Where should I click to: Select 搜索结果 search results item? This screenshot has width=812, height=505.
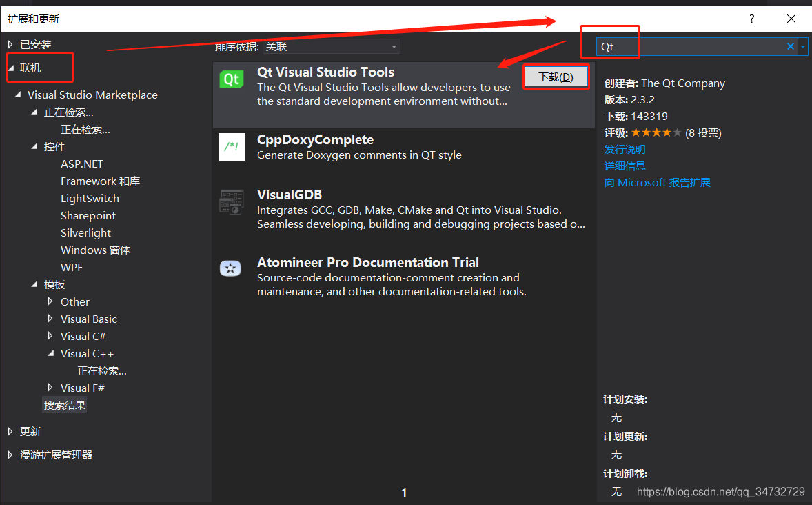(65, 405)
